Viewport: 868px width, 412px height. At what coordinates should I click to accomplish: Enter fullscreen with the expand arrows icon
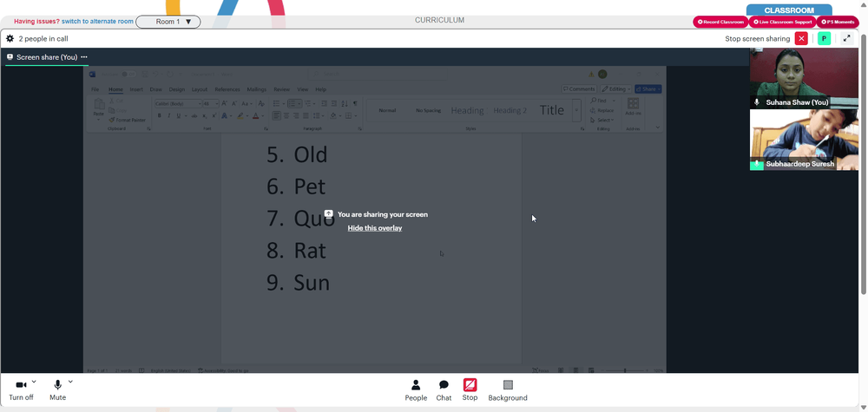click(846, 39)
